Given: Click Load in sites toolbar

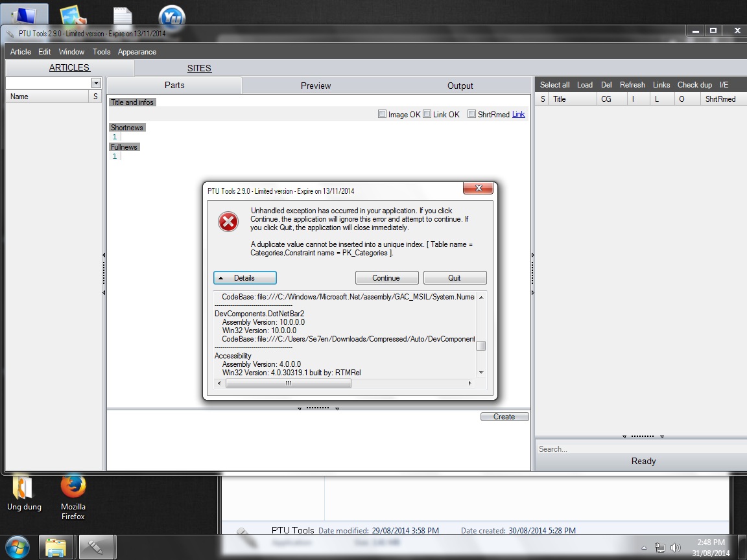Looking at the screenshot, I should coord(584,85).
